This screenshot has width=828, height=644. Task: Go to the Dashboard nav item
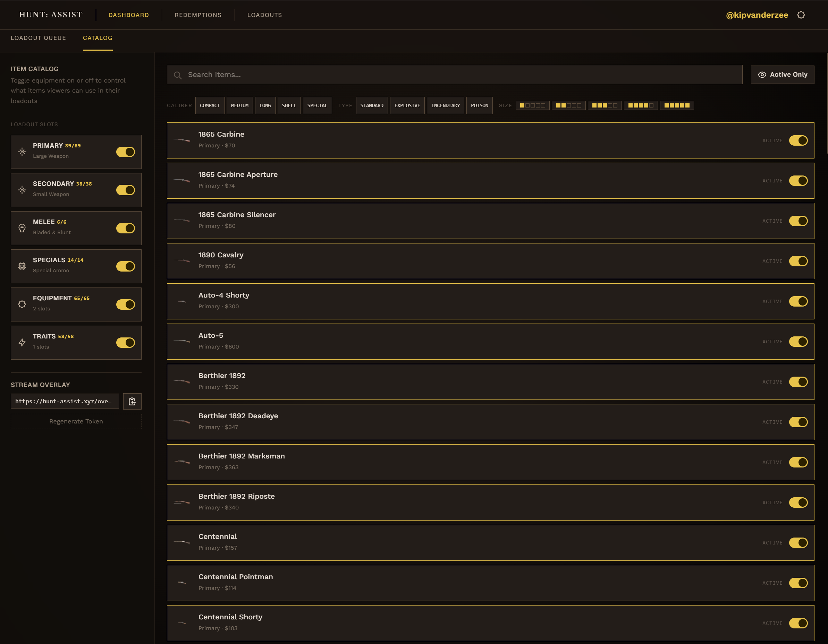128,15
